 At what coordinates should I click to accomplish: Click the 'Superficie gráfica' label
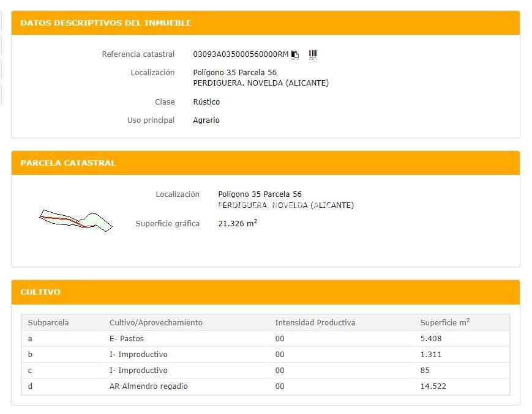pyautogui.click(x=168, y=224)
